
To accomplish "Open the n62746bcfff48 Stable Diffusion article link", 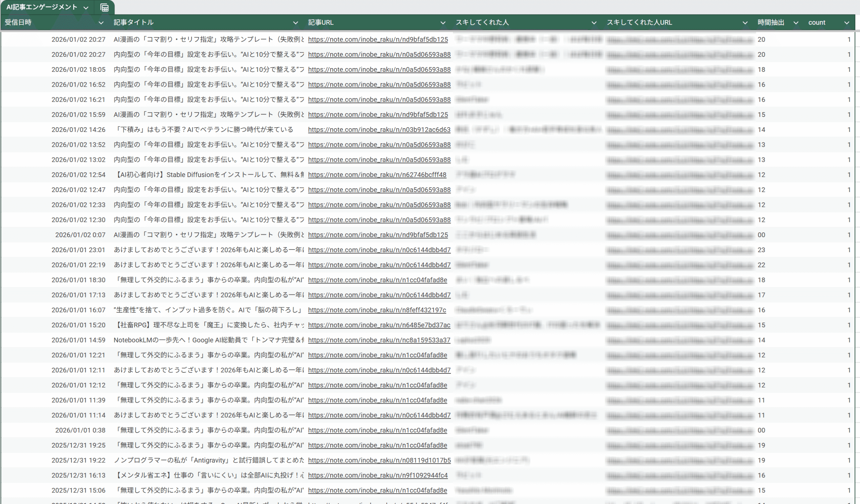I will 377,175.
